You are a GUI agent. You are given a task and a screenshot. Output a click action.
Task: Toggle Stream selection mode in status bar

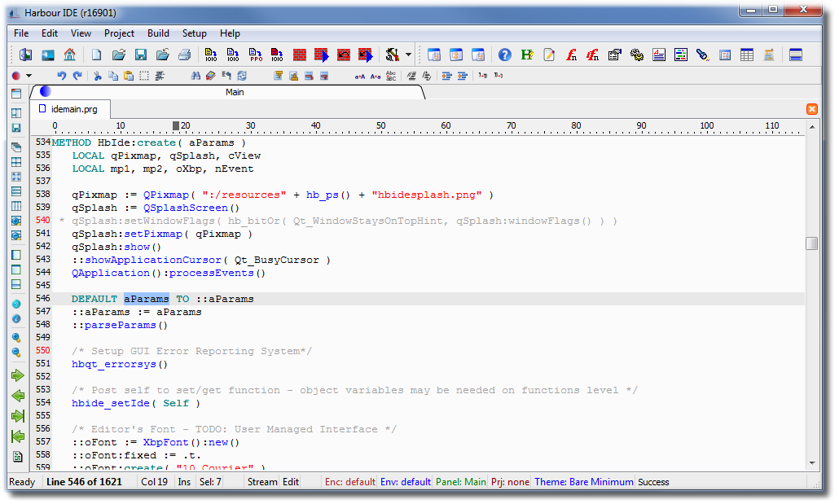coord(262,482)
